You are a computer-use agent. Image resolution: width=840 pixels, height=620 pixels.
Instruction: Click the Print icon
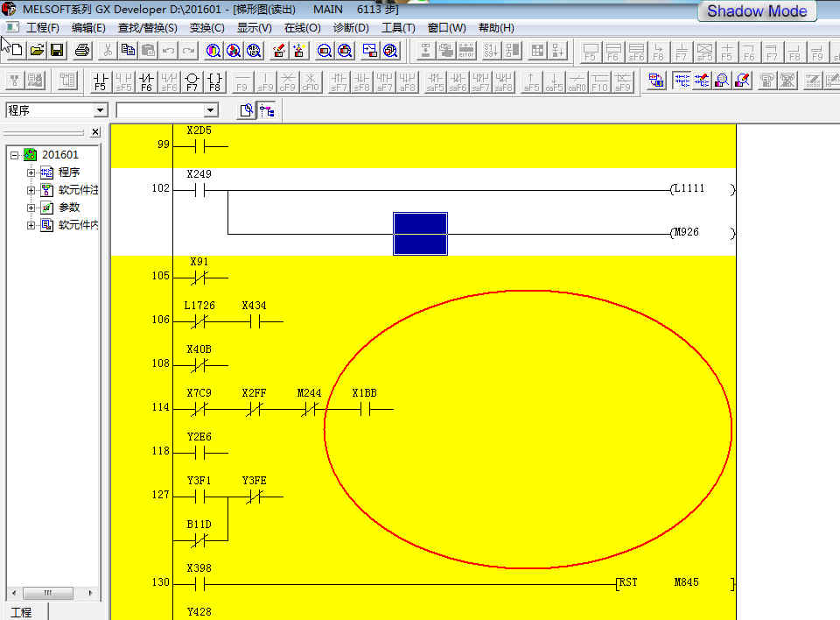(x=82, y=51)
